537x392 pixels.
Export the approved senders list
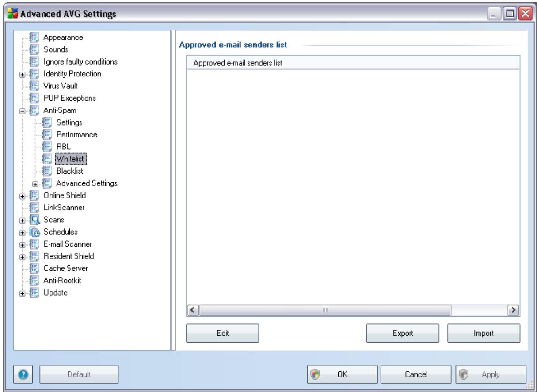[x=403, y=334]
